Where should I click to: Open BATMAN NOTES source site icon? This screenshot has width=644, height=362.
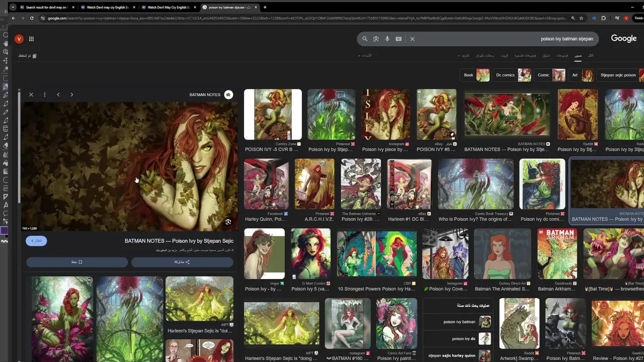[x=228, y=95]
